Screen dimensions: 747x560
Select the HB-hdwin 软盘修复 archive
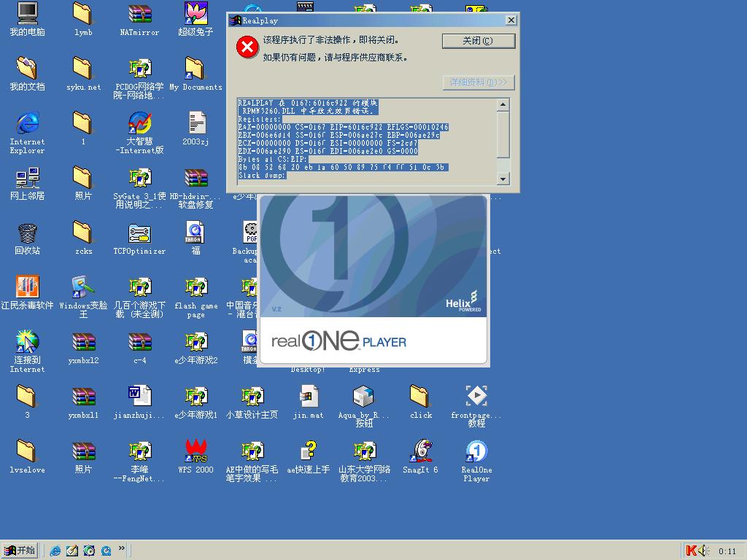click(196, 178)
